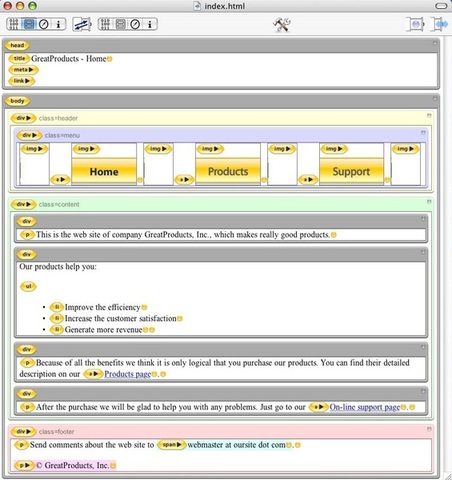Show info view in left group
This screenshot has width=452, height=480.
[58, 24]
